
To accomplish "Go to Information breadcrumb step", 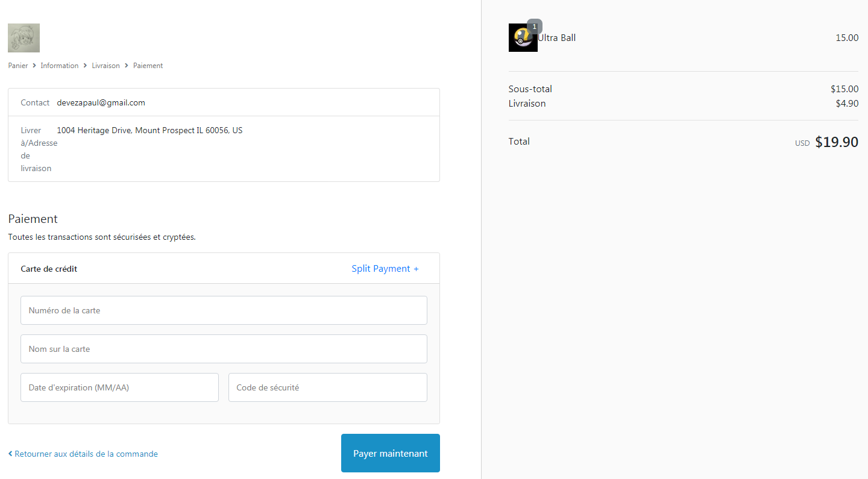I will (x=60, y=66).
